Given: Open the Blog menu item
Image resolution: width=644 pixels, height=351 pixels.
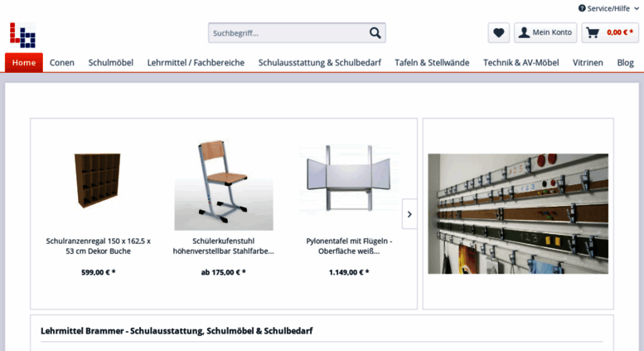Looking at the screenshot, I should coord(625,62).
